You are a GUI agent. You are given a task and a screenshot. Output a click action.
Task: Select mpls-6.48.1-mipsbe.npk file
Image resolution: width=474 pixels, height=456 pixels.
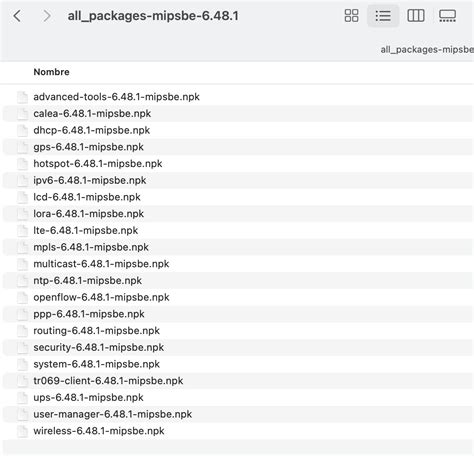[91, 247]
